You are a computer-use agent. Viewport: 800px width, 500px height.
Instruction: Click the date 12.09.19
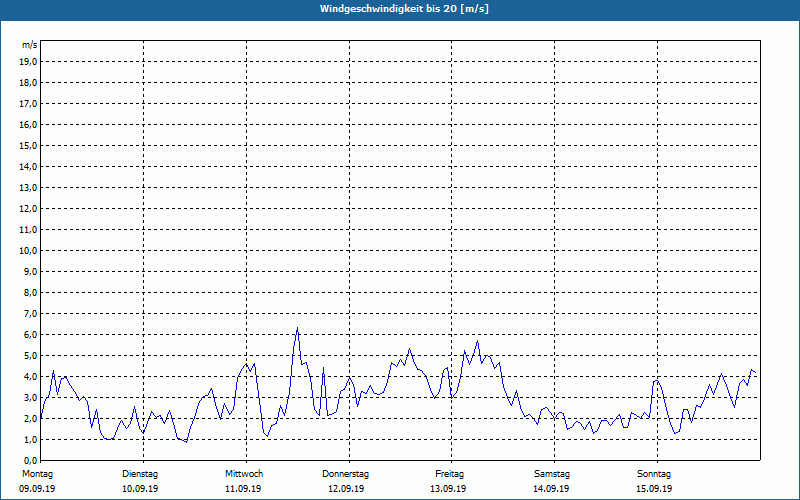pyautogui.click(x=346, y=489)
